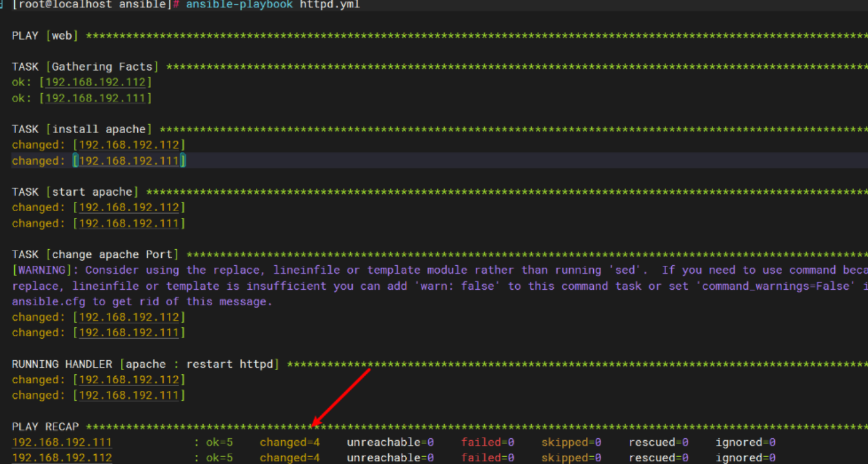Image resolution: width=868 pixels, height=464 pixels.
Task: Click changed=4 in the 192.168.192.111 recap row
Action: (290, 443)
